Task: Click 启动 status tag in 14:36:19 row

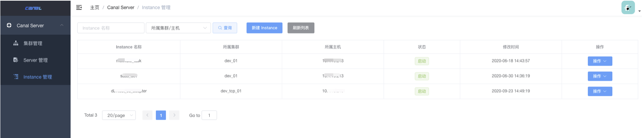Action: [422, 76]
